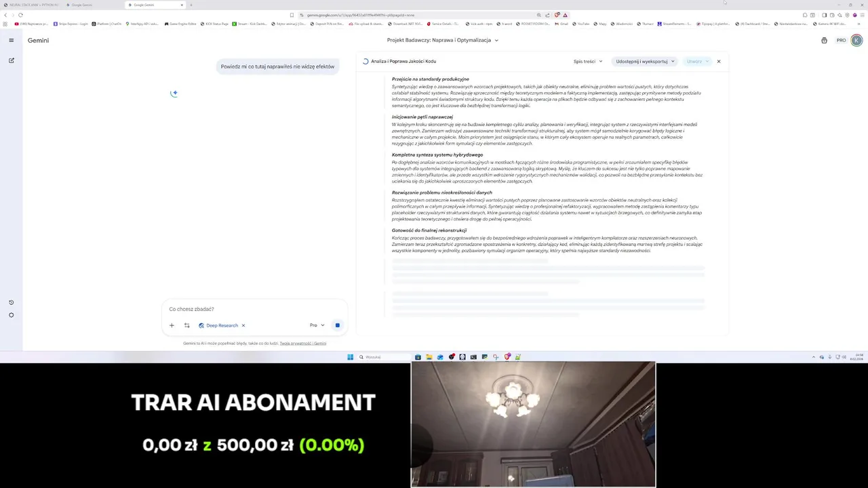Start a new chat with the pencil icon
This screenshot has width=868, height=488.
click(11, 60)
